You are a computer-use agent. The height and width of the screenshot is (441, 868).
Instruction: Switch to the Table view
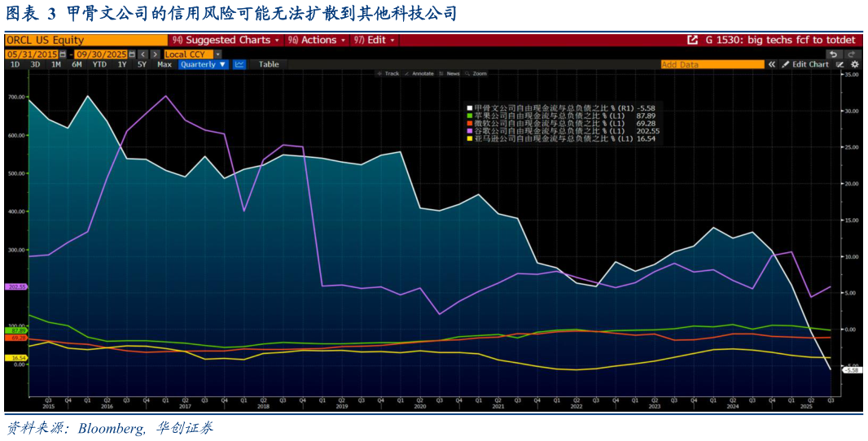(269, 64)
